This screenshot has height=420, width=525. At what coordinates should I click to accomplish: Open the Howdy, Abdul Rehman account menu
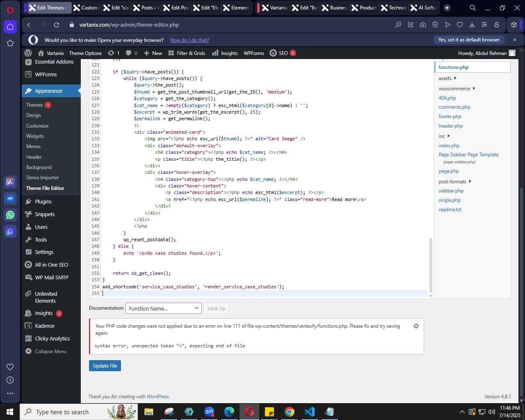tap(486, 53)
